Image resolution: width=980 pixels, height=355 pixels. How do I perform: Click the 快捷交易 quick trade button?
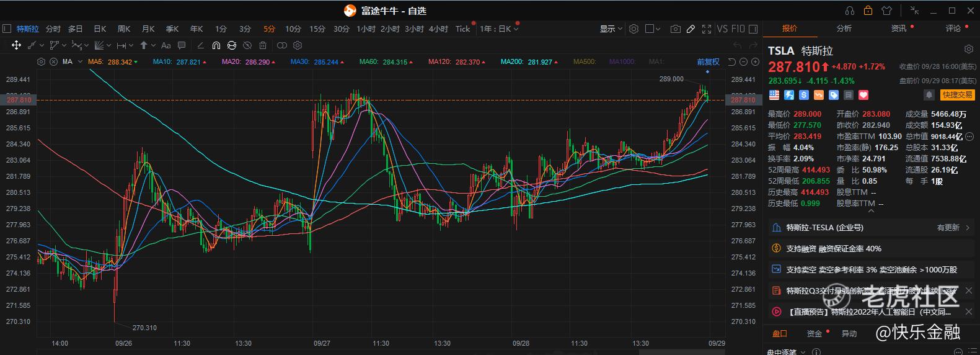coord(958,95)
